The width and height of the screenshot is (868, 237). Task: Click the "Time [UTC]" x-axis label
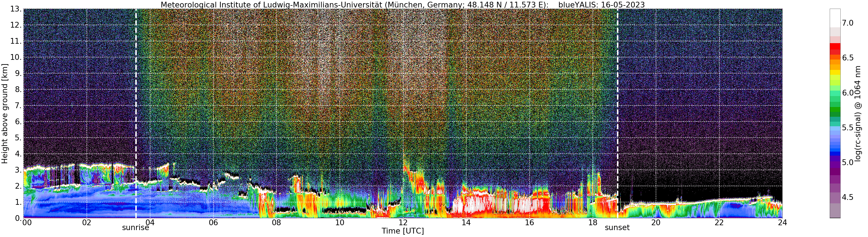click(x=403, y=231)
